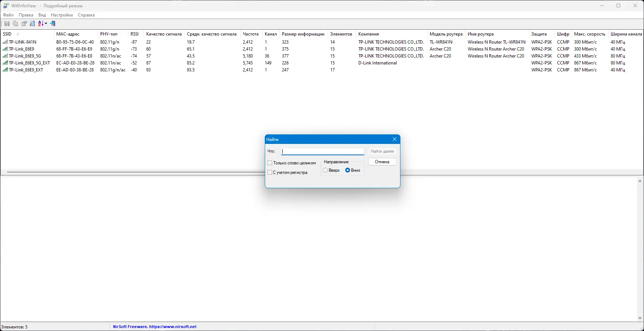Click the "TL-WR841N" router model cell
The image size is (644, 331).
coord(441,42)
